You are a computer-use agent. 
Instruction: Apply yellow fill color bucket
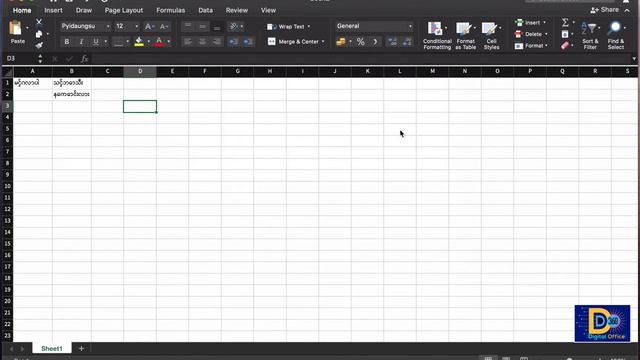pyautogui.click(x=139, y=42)
